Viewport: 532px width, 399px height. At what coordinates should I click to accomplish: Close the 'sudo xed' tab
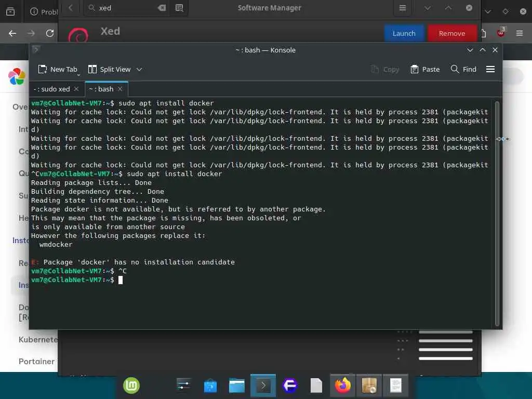(76, 88)
